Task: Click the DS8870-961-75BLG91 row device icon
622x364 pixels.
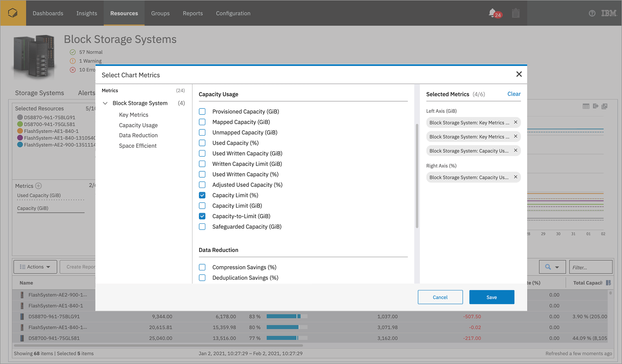Action: pyautogui.click(x=22, y=316)
